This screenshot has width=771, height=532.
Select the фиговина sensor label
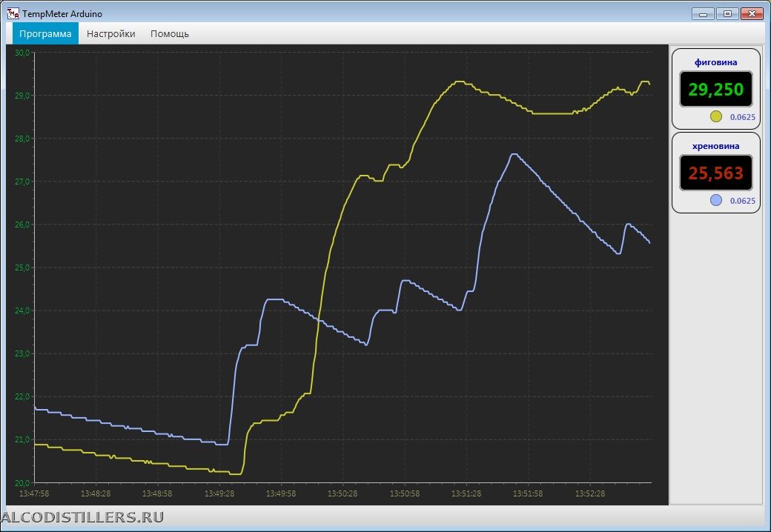coord(716,62)
